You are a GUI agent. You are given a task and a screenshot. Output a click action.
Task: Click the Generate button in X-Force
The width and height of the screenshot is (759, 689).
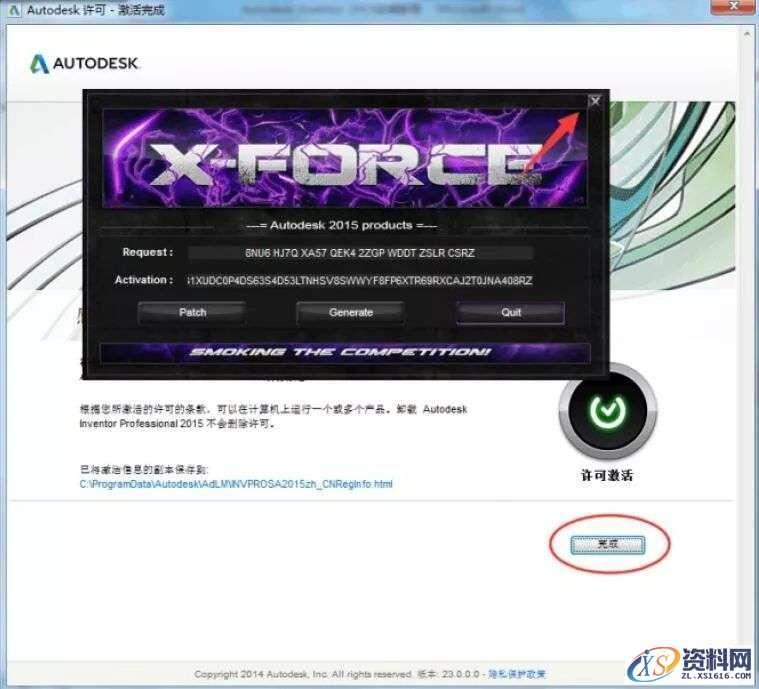(351, 313)
